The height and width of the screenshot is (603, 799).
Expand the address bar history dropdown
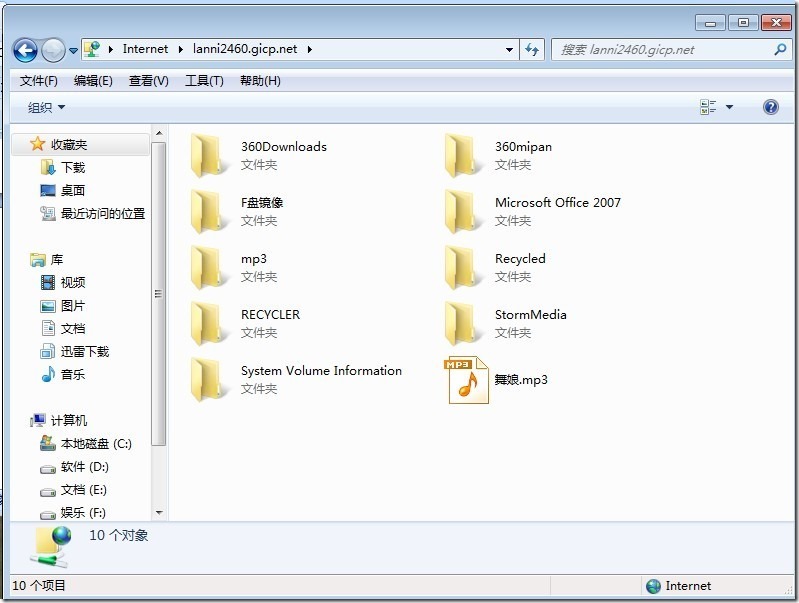point(509,49)
